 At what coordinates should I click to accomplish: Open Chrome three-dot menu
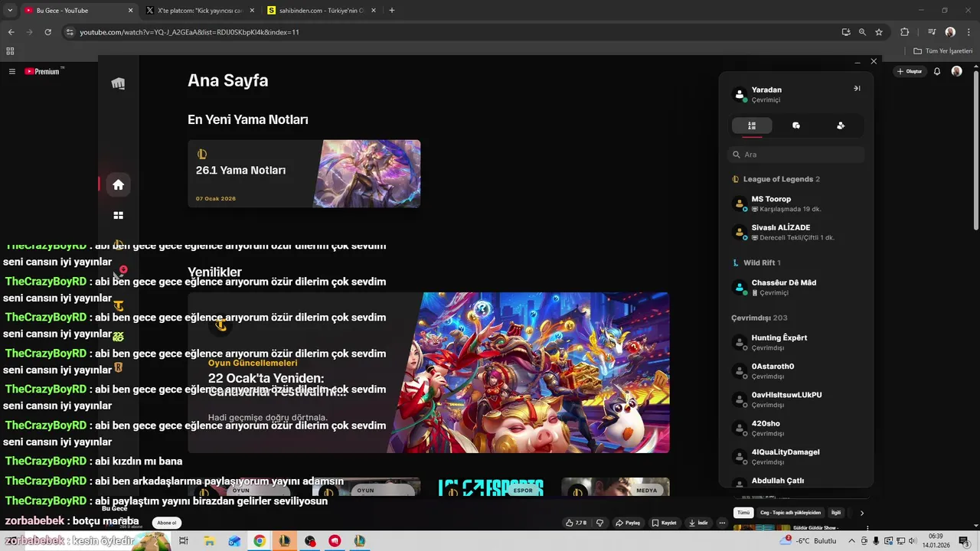pyautogui.click(x=969, y=32)
